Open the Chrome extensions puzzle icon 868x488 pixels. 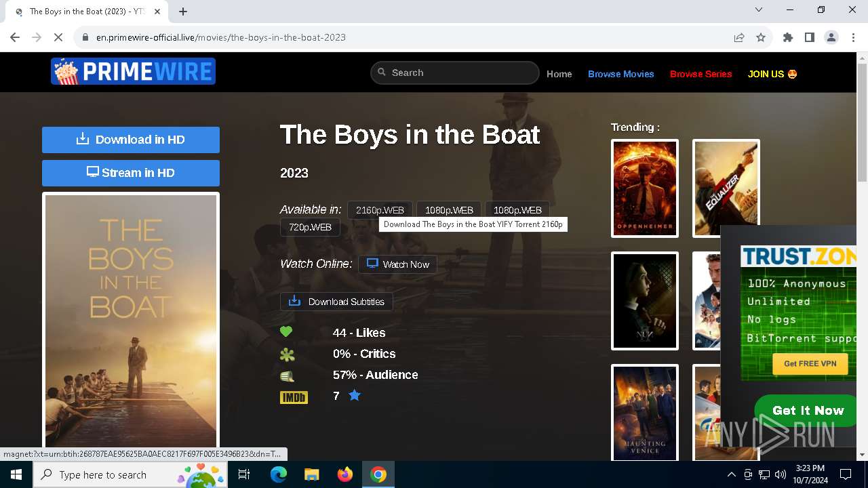(788, 37)
